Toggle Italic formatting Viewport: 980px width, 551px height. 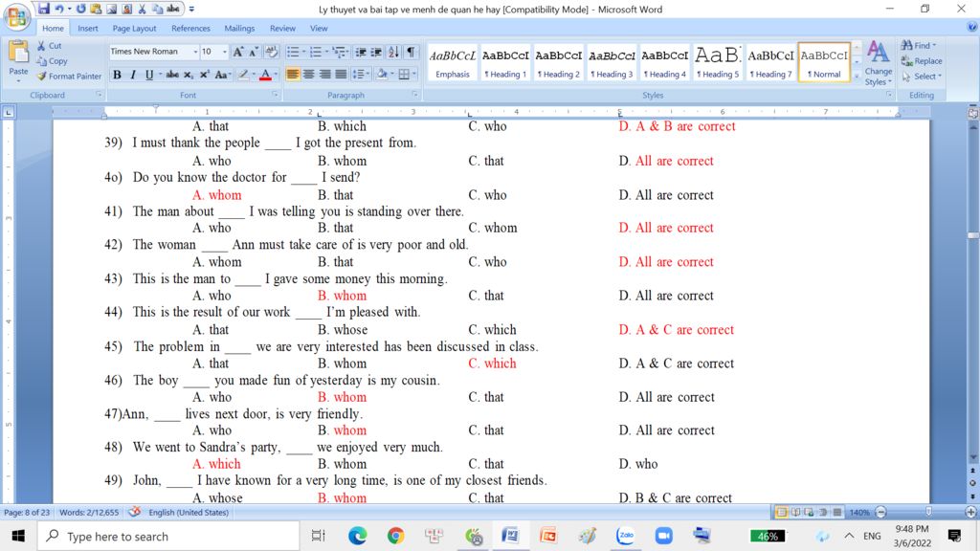[132, 75]
